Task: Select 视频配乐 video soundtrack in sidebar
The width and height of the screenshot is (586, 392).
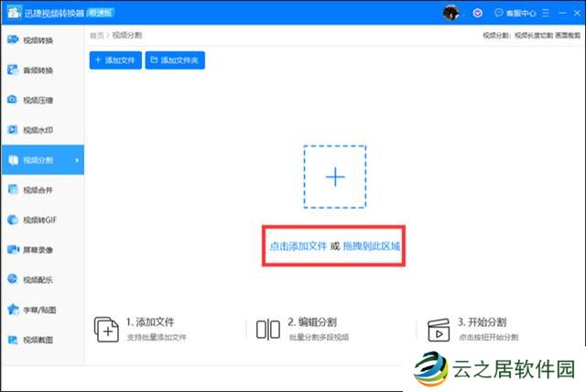Action: pyautogui.click(x=37, y=279)
